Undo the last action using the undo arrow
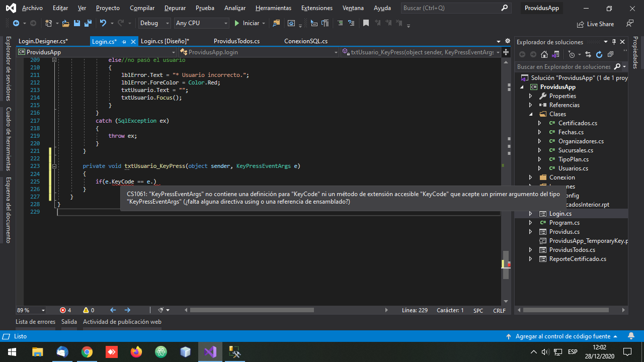The width and height of the screenshot is (644, 362). [103, 23]
